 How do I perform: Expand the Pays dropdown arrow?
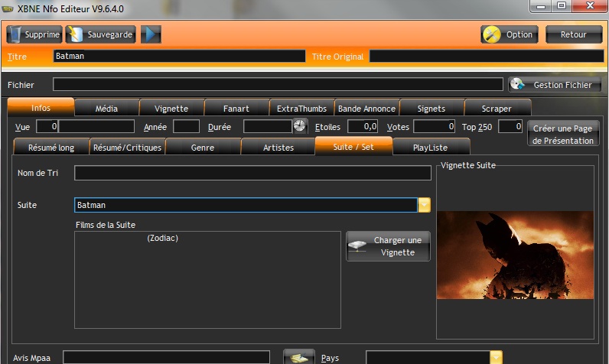[496, 357]
